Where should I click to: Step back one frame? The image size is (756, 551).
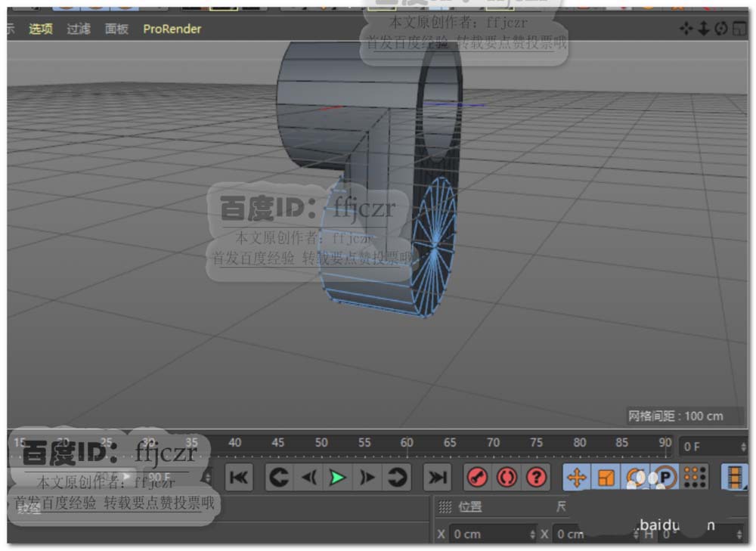point(308,477)
